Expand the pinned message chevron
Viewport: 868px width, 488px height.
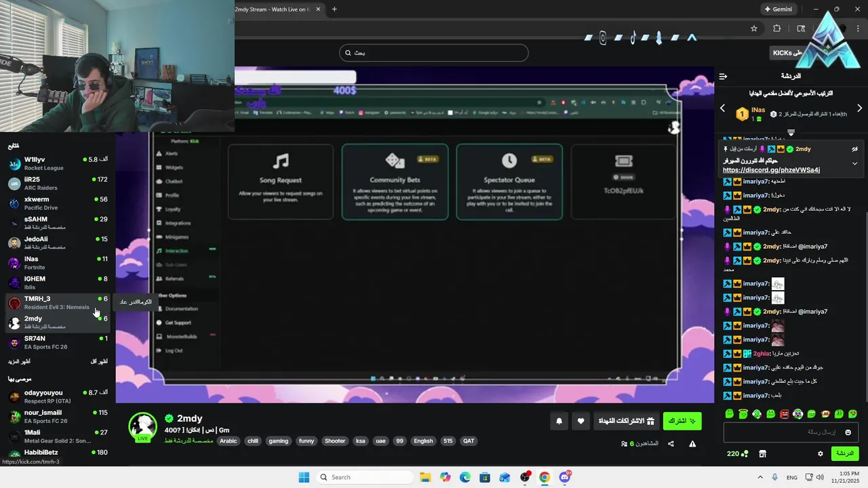855,163
